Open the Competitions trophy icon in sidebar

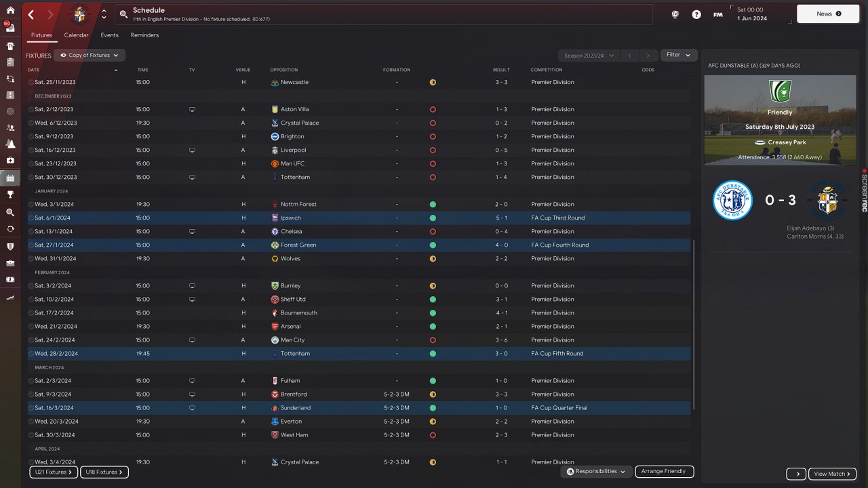(9, 195)
